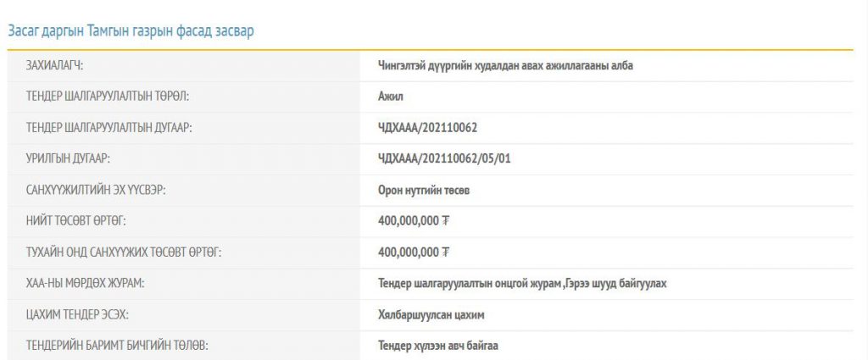Select the ХАА-НЫ МӨРДӨХ ЖУРАМ label
868x360 pixels.
[85, 284]
